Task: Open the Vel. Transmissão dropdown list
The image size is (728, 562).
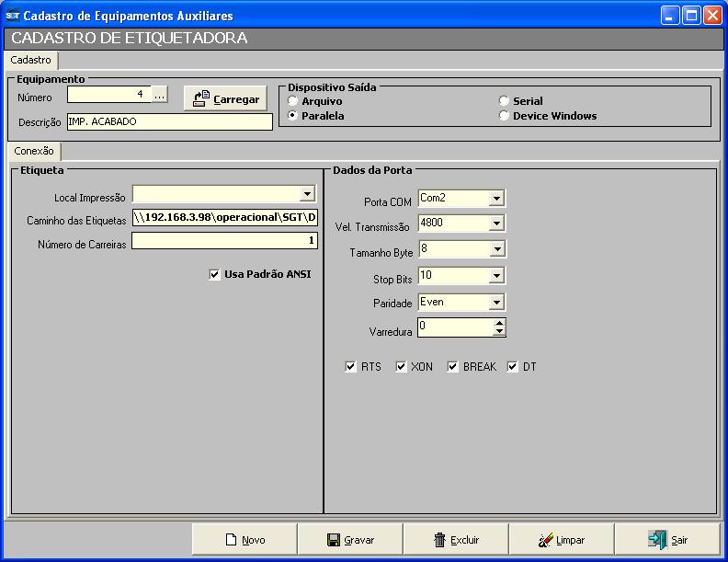Action: point(496,224)
